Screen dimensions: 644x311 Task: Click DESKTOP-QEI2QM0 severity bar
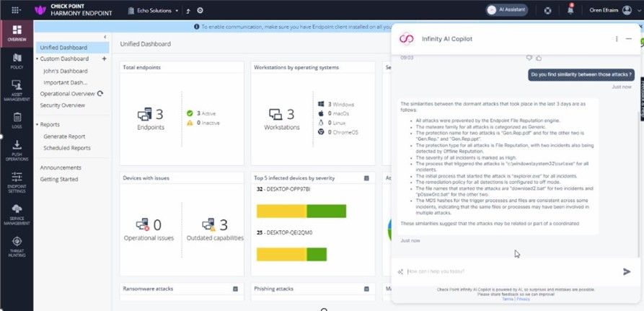[x=291, y=254]
